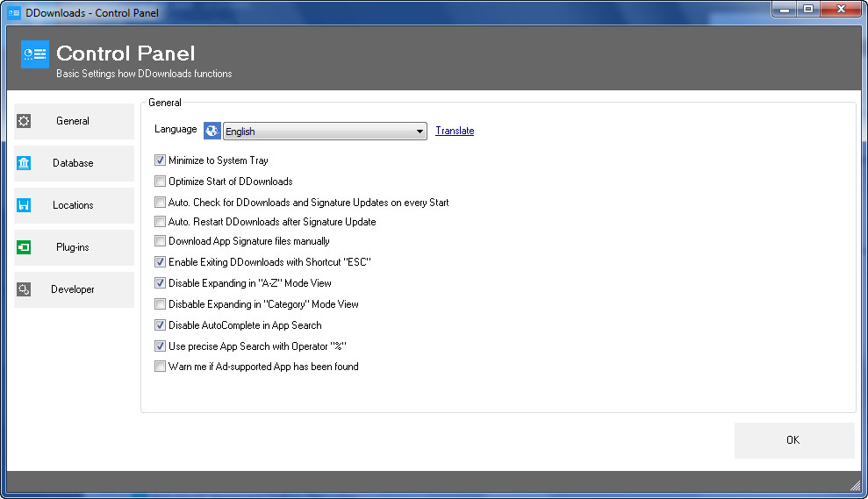Switch to the Database tab

pyautogui.click(x=75, y=163)
